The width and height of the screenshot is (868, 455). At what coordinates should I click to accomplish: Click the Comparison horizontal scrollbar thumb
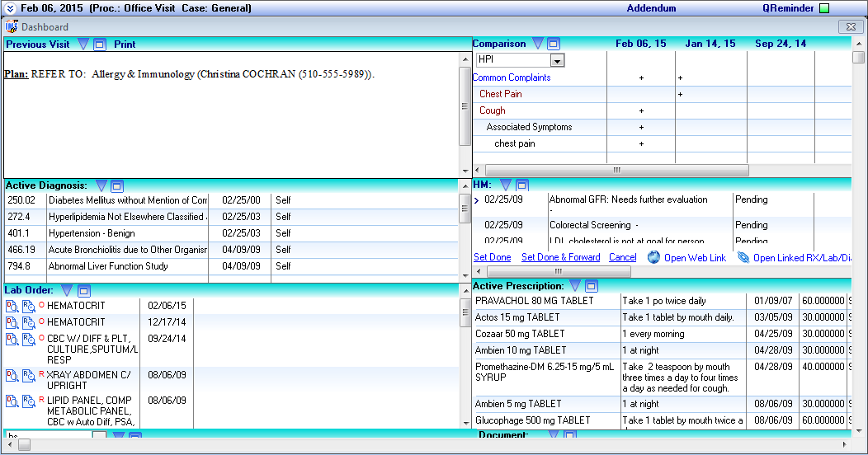pos(616,171)
